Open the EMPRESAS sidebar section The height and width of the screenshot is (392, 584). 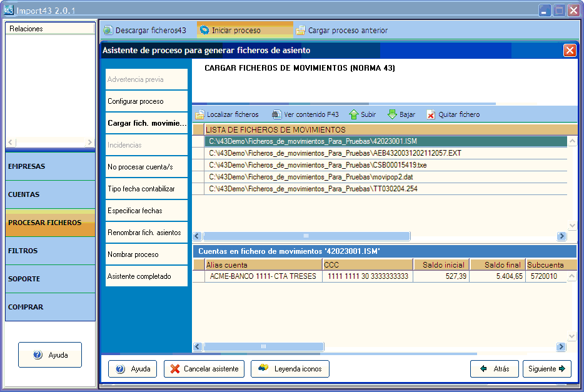(51, 167)
